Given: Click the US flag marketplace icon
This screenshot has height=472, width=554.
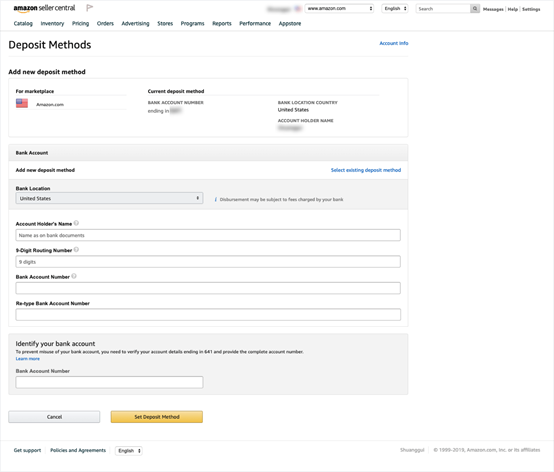Looking at the screenshot, I should pos(22,103).
